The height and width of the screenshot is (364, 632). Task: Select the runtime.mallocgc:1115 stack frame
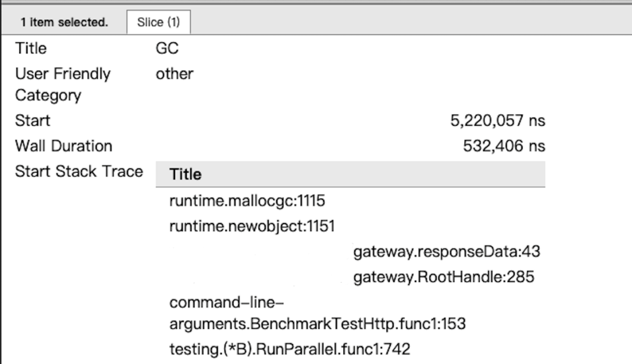[246, 201]
